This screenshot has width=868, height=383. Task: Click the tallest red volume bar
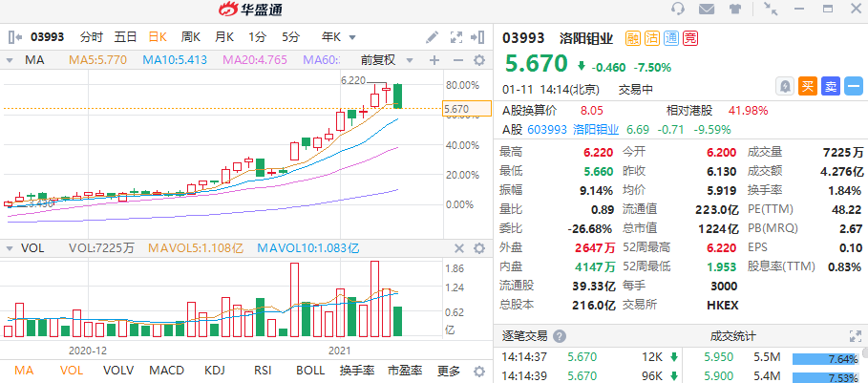[x=374, y=299]
